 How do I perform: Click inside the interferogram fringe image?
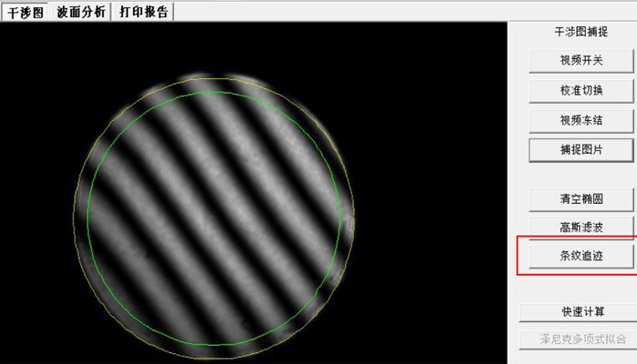pyautogui.click(x=214, y=218)
